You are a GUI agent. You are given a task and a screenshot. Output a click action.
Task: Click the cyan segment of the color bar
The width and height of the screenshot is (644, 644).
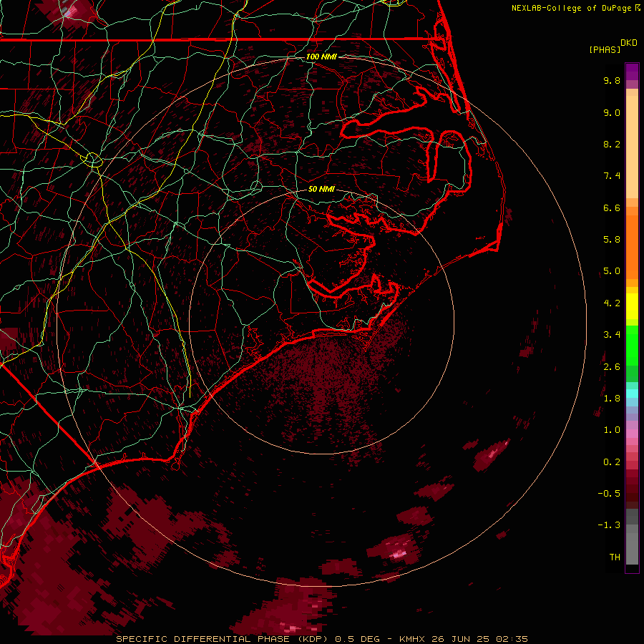(632, 394)
